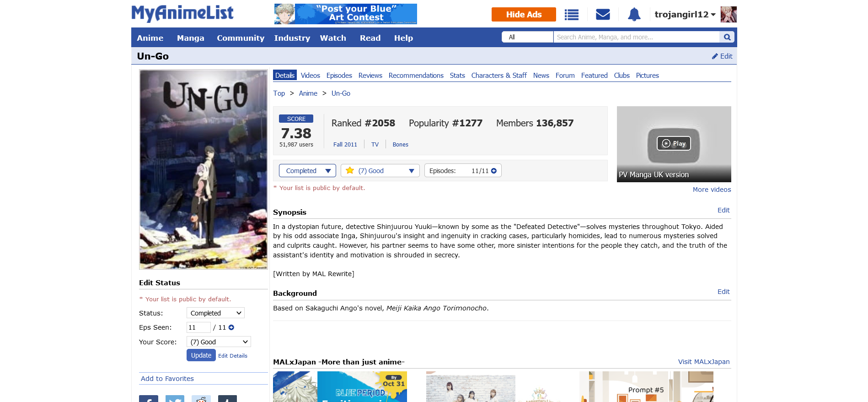Click the pencil Edit icon beside the Un-Go title

tap(722, 56)
